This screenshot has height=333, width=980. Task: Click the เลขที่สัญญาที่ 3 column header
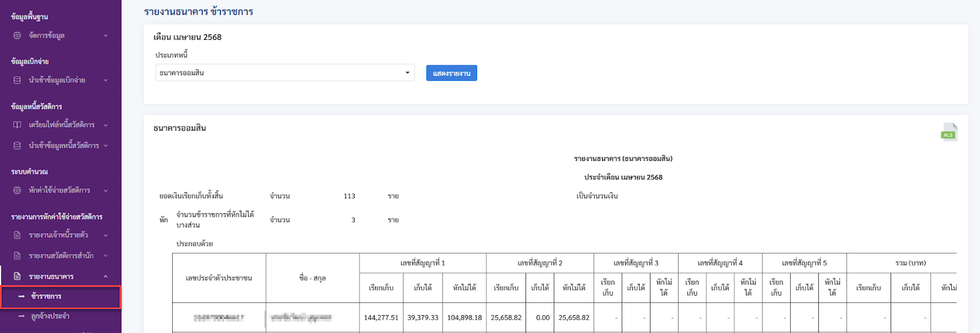(x=636, y=263)
